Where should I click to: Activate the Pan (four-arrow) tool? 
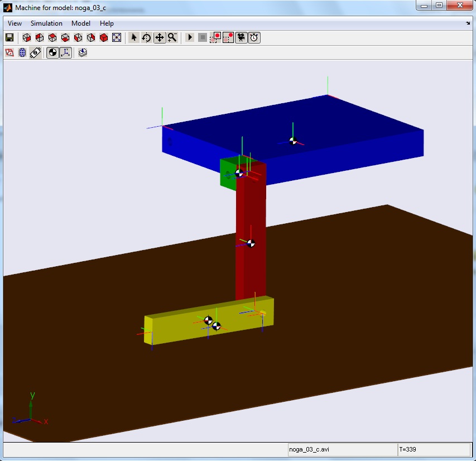(160, 37)
